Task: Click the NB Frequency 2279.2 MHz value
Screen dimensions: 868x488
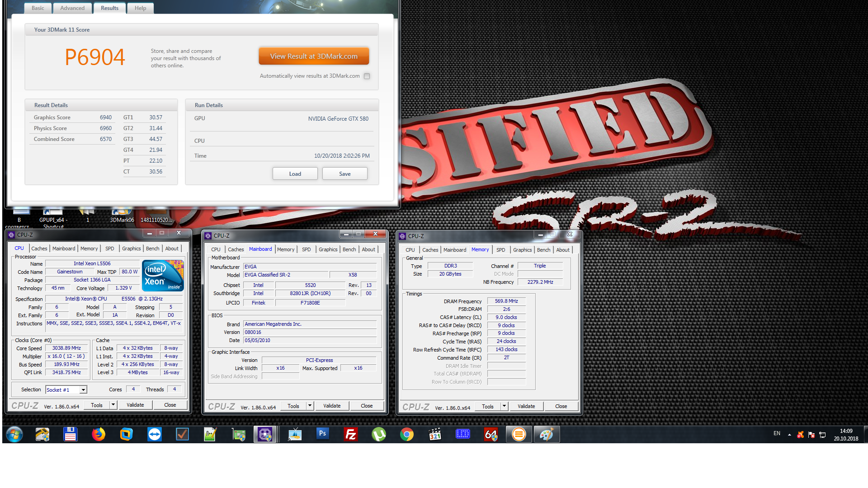Action: [540, 282]
